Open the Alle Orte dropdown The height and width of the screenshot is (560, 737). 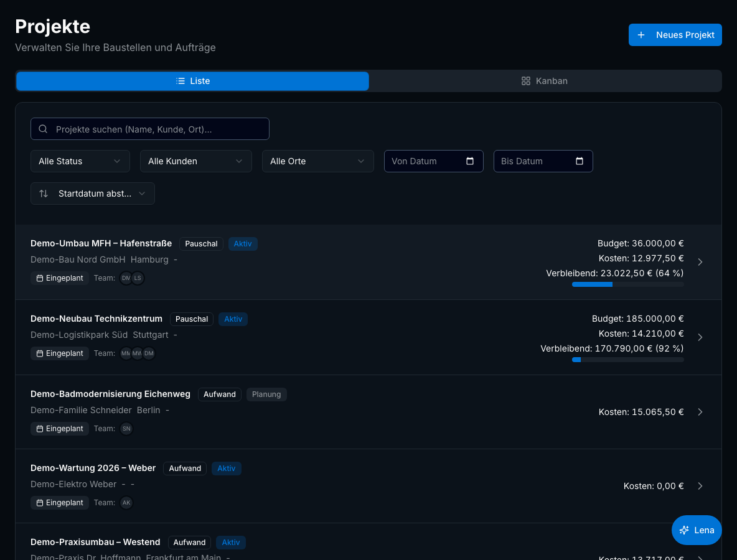pyautogui.click(x=317, y=161)
